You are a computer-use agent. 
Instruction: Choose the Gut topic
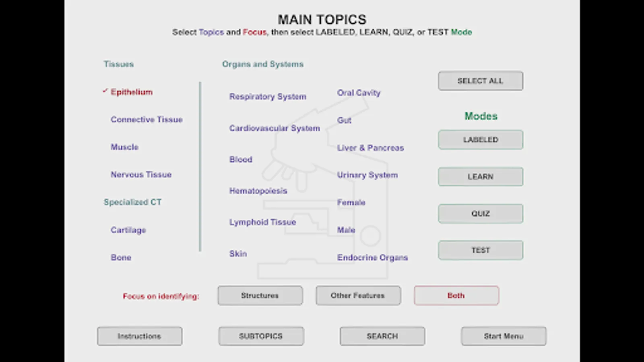[344, 120]
